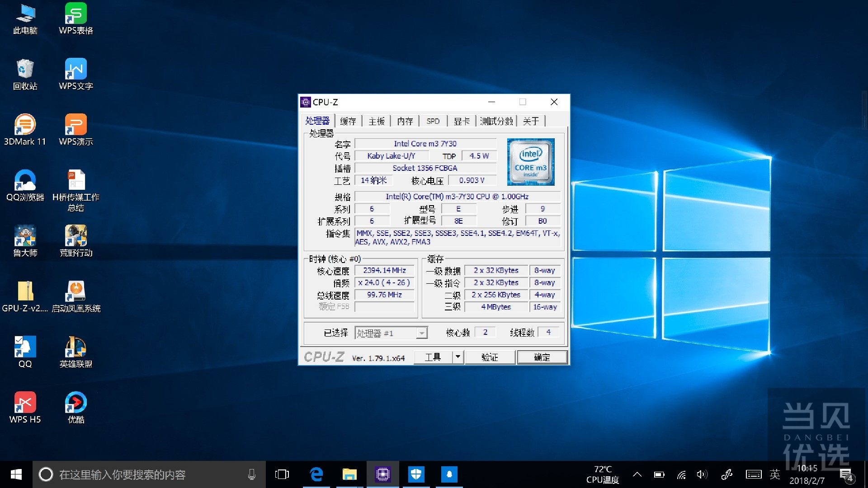The image size is (868, 488).
Task: Switch to the SPD tab
Action: tap(433, 121)
